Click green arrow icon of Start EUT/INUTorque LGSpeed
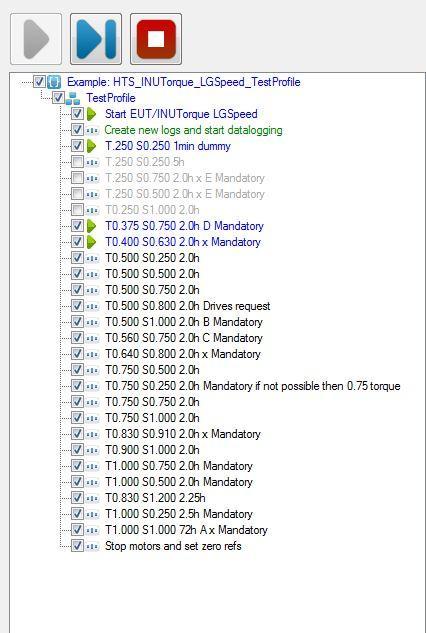 click(92, 114)
